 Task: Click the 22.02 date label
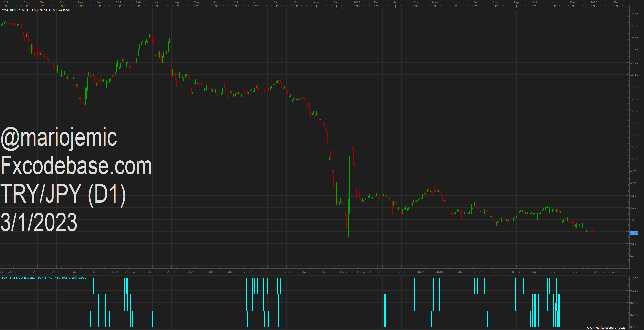(152, 272)
